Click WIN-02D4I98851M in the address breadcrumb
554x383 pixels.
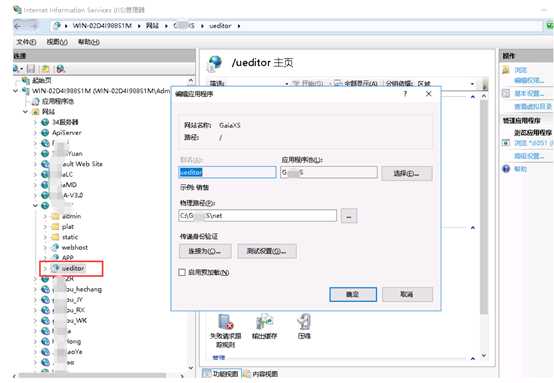102,25
